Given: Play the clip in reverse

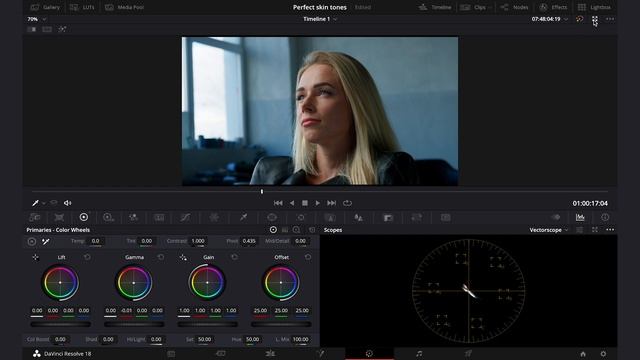Looking at the screenshot, I should [292, 203].
